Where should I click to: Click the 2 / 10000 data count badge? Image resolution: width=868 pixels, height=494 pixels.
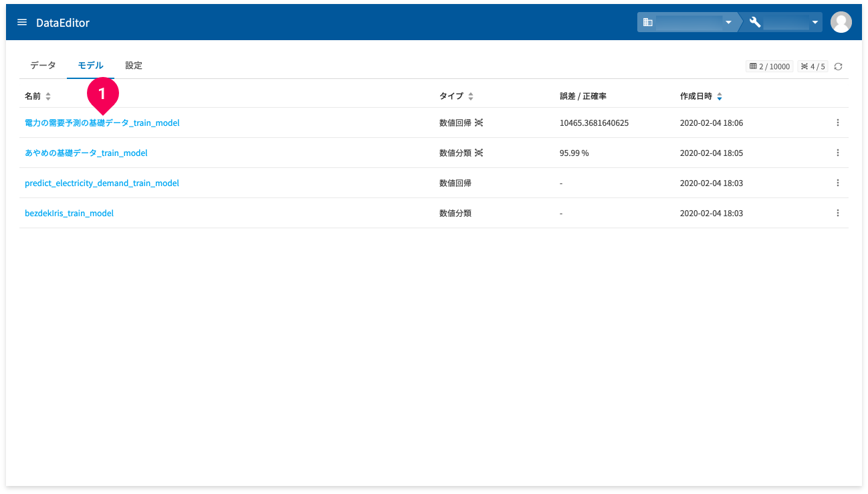770,66
